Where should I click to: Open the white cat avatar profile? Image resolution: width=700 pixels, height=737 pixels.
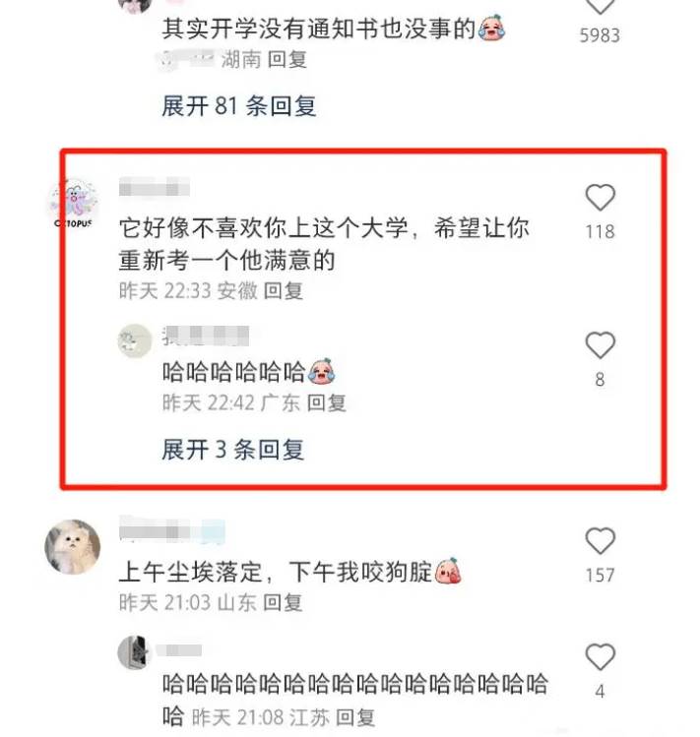click(x=73, y=547)
